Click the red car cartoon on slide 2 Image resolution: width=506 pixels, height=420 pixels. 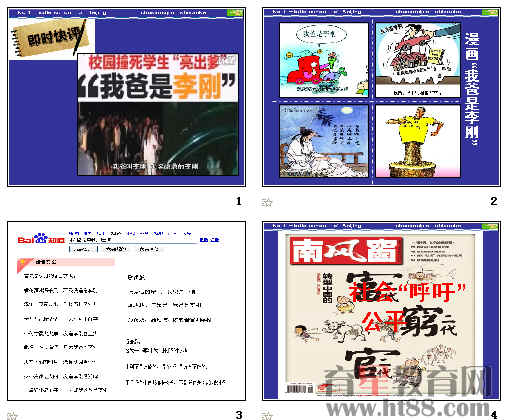pyautogui.click(x=323, y=60)
